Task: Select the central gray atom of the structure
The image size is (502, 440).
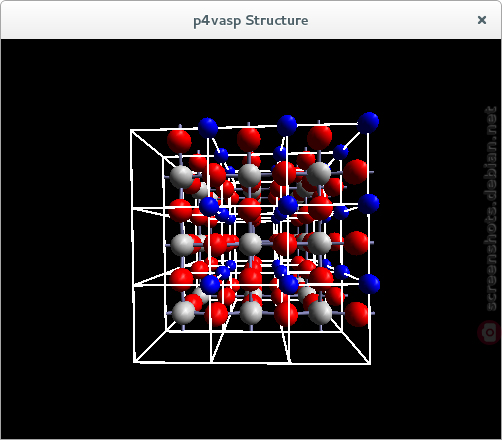Action: [250, 244]
